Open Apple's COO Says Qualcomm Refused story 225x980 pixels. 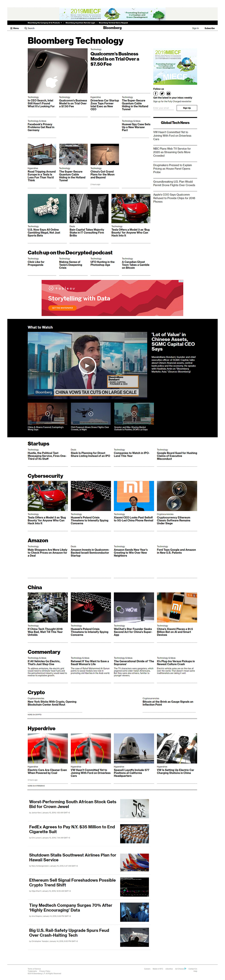(174, 198)
